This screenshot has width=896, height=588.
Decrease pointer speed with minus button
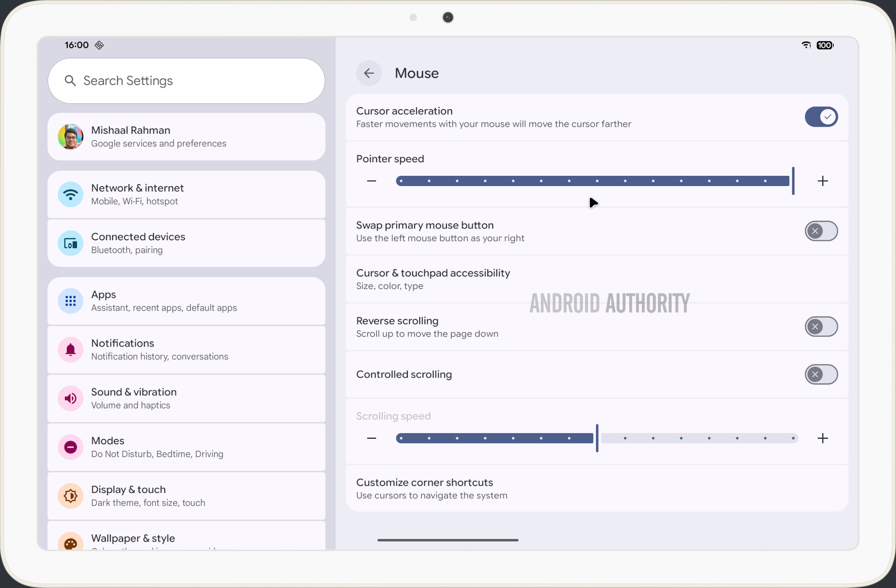click(x=371, y=181)
